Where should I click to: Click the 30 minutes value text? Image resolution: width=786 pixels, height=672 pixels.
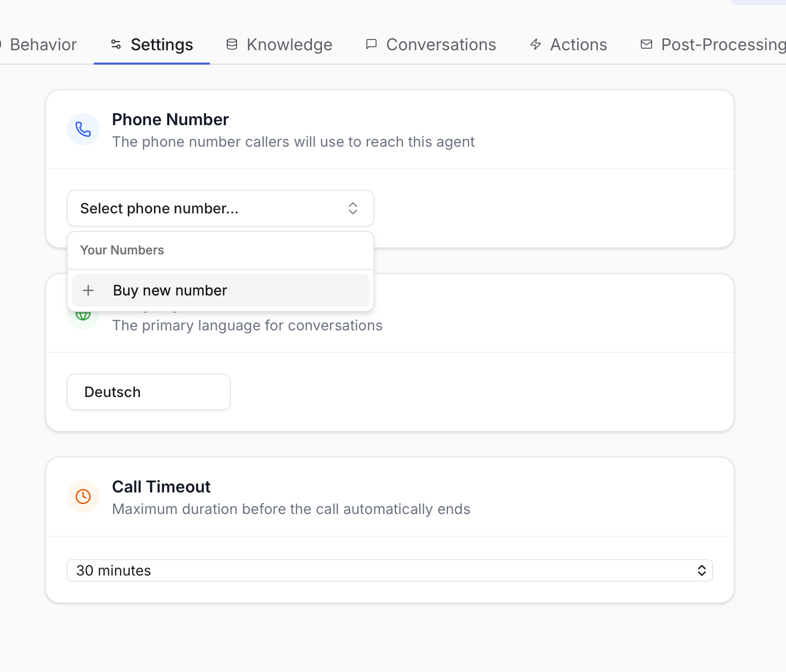pyautogui.click(x=114, y=570)
